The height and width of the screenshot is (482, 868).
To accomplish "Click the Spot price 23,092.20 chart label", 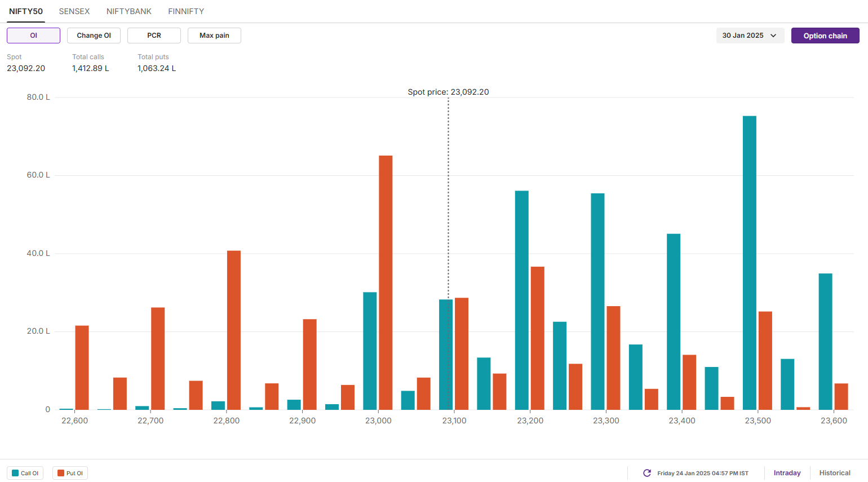I will coord(448,92).
